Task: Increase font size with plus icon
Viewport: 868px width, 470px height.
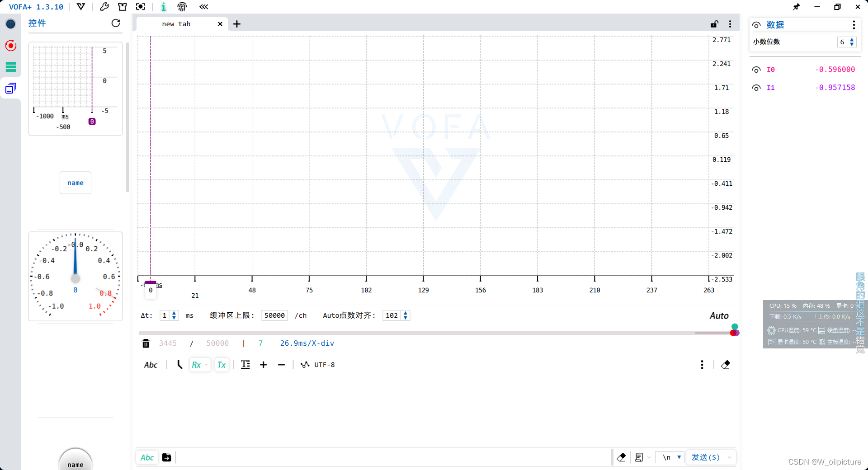Action: (264, 365)
